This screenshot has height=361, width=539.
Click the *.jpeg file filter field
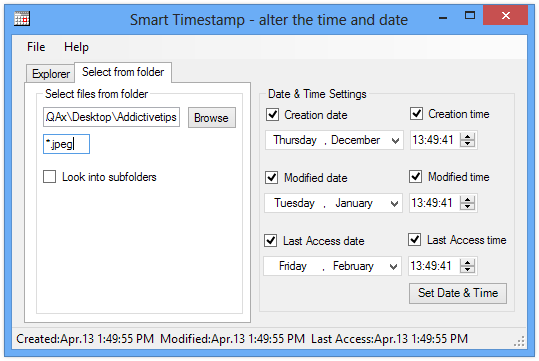[x=66, y=144]
